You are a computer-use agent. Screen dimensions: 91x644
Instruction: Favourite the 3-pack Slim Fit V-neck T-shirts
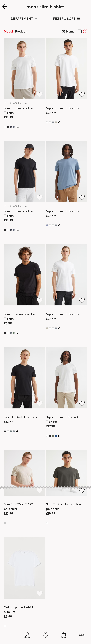82,403
